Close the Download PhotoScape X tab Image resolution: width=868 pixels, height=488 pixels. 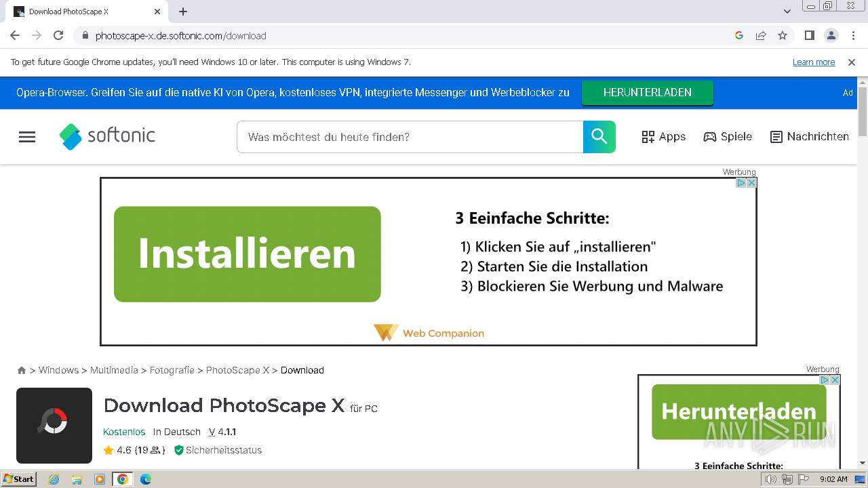point(157,12)
